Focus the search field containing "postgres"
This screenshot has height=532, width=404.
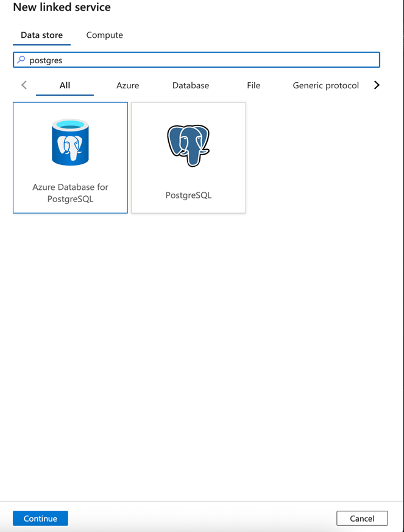[201, 60]
